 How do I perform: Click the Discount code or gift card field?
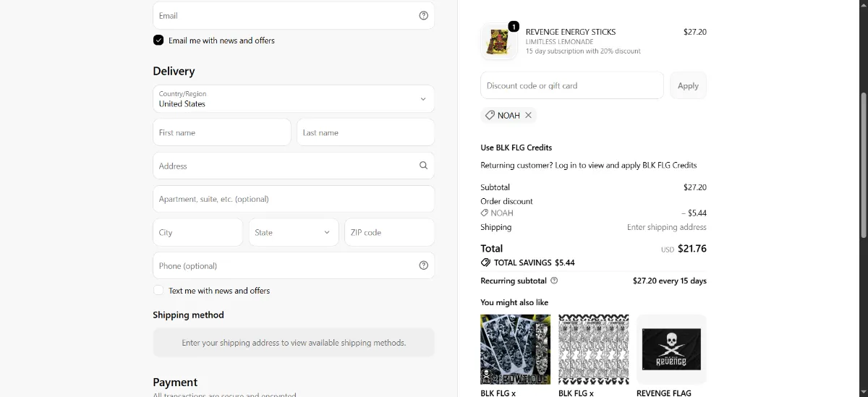point(572,85)
